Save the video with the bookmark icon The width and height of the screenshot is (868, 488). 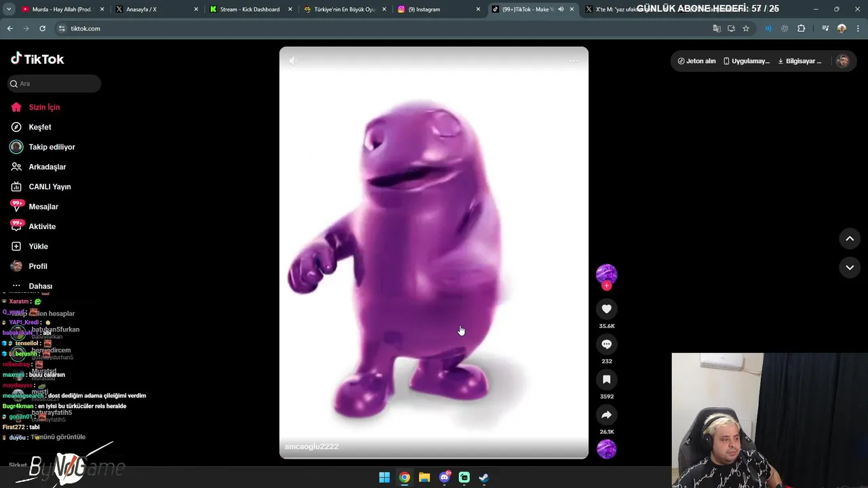pyautogui.click(x=606, y=380)
